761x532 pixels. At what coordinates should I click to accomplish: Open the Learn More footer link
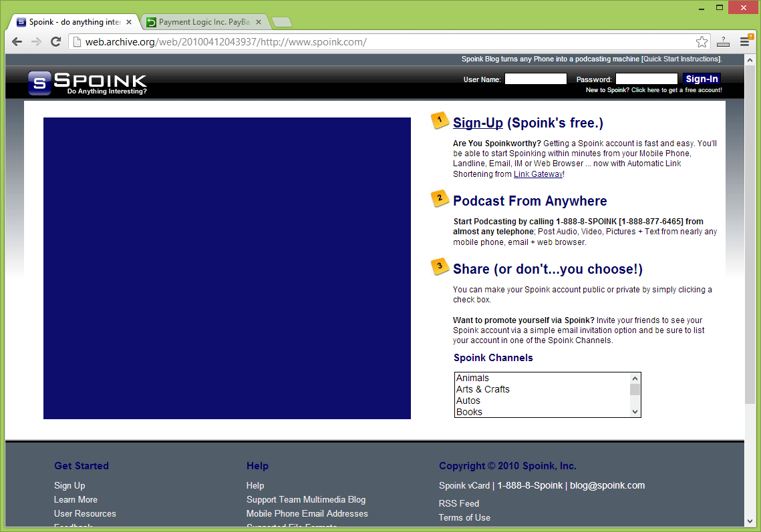75,499
